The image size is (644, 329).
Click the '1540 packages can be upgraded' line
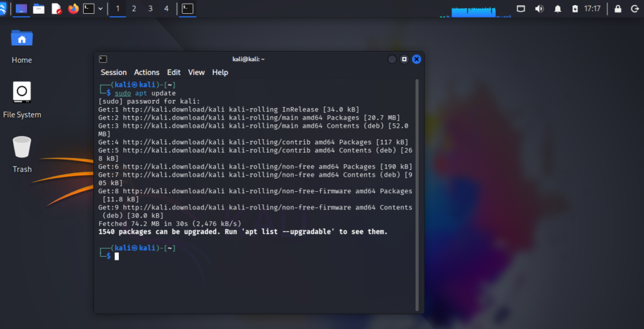[243, 232]
